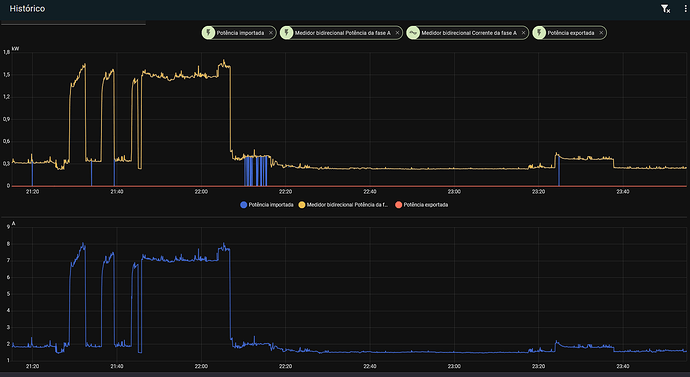Click the 22:00 marker on the power chart
The image size is (690, 377).
[201, 192]
